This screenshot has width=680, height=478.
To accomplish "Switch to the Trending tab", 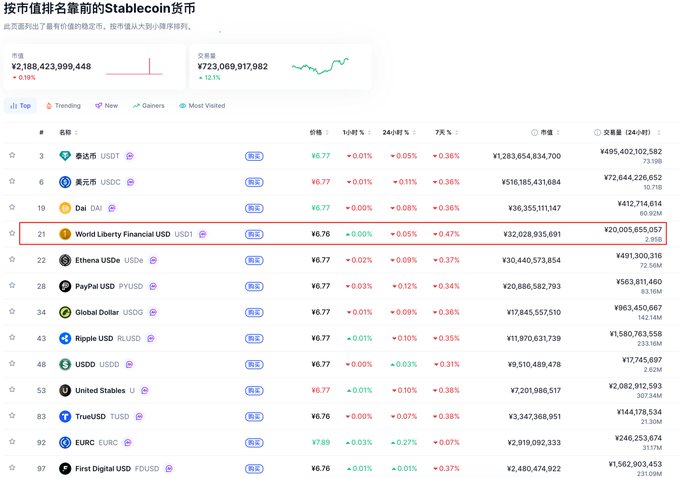I will (x=63, y=105).
